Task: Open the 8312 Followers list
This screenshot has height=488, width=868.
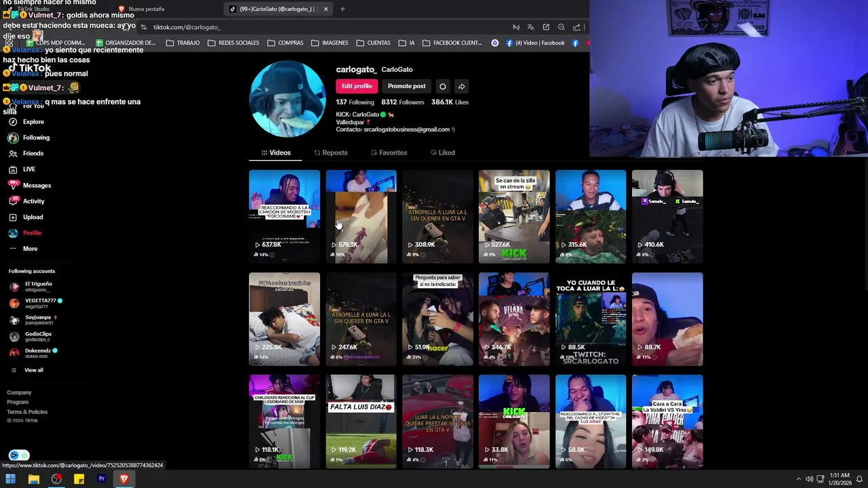Action: 402,102
